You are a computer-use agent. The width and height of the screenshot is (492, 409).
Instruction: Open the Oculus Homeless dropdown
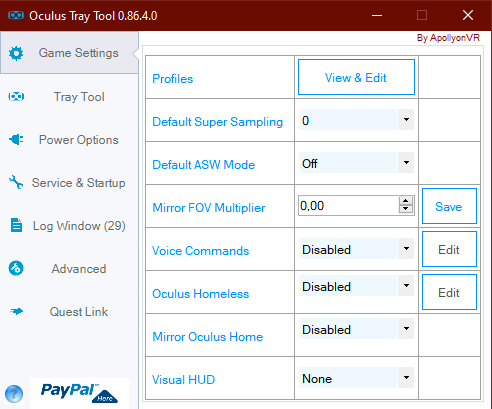[406, 286]
